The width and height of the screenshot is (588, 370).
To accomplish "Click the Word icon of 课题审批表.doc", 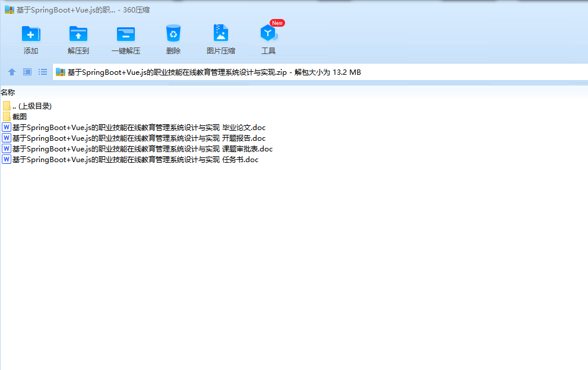I will point(7,148).
